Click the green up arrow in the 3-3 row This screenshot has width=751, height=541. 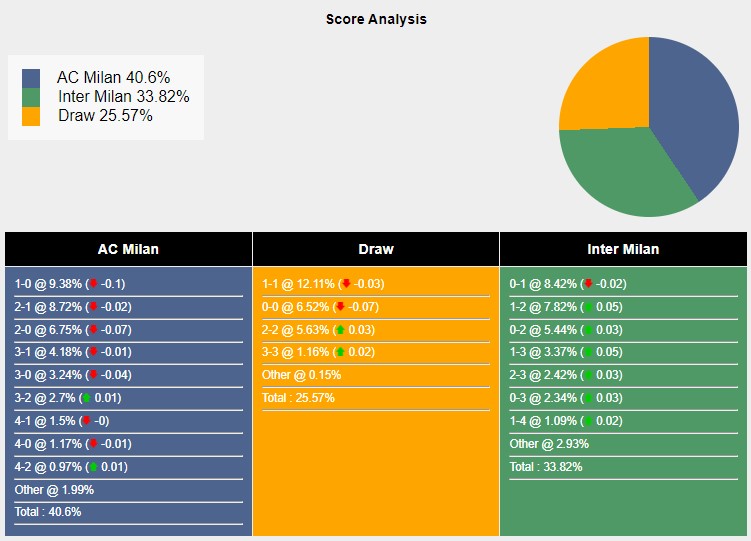[x=341, y=351]
